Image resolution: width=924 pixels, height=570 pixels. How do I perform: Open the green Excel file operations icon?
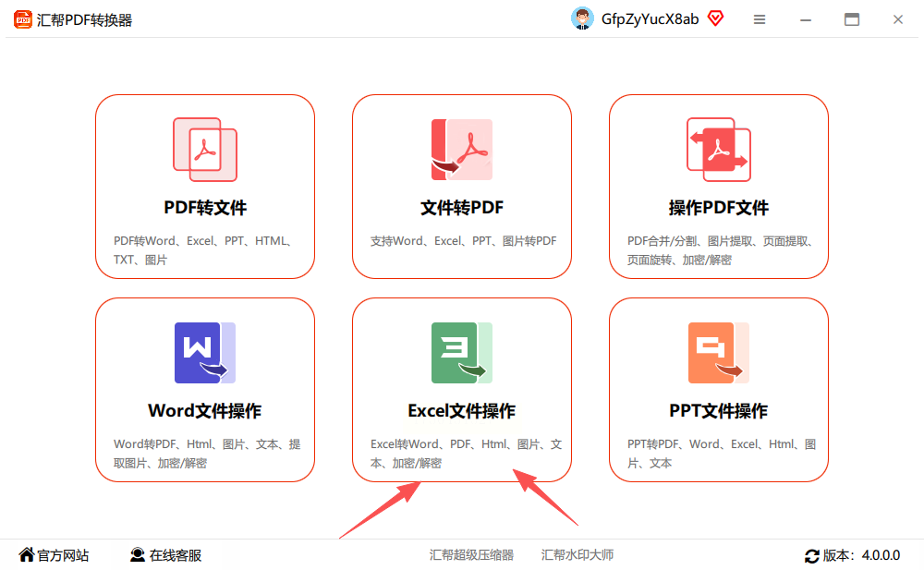462,353
